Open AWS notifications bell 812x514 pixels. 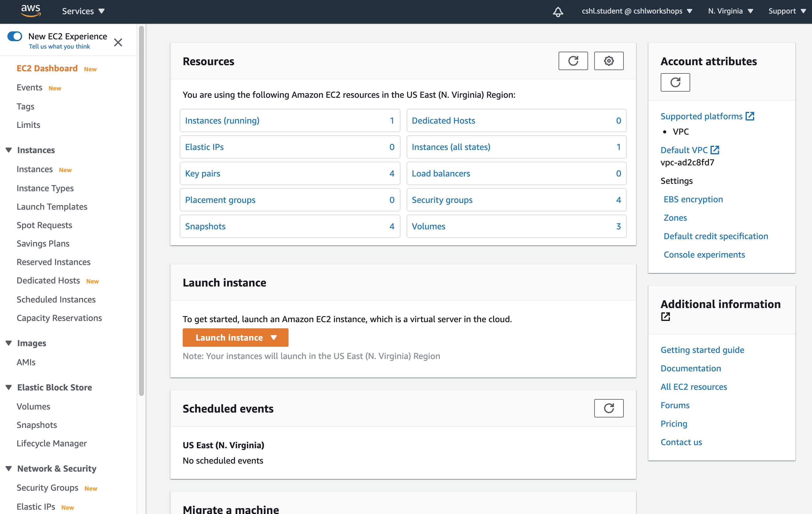558,11
